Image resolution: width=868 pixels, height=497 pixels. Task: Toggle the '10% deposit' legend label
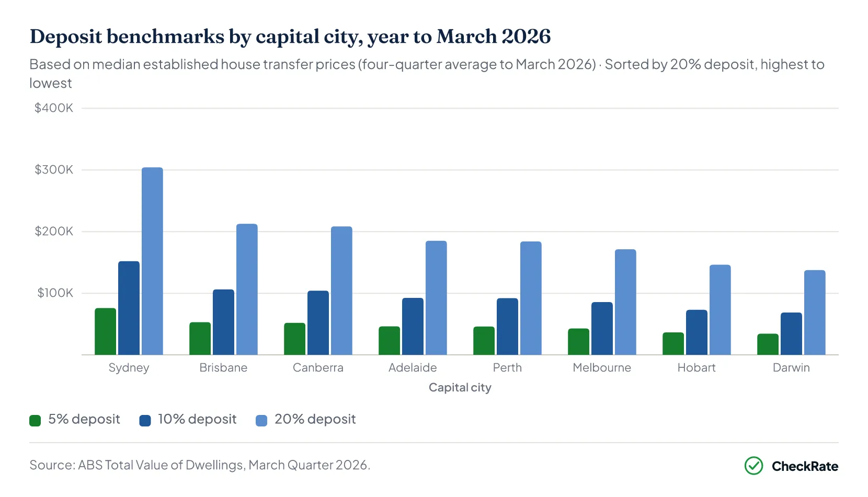(197, 419)
